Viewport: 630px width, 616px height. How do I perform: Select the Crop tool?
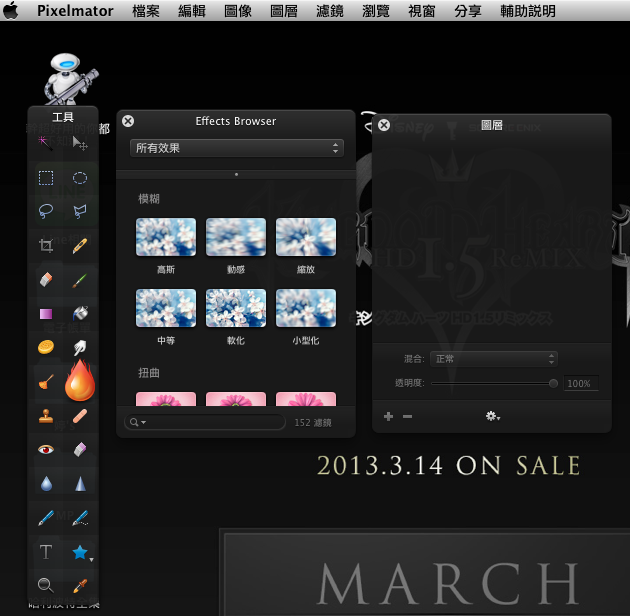tap(45, 245)
